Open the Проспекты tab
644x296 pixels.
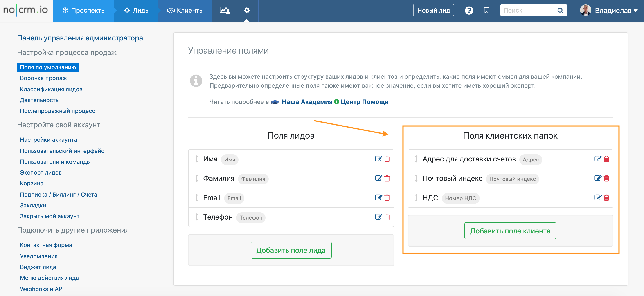[x=84, y=11]
